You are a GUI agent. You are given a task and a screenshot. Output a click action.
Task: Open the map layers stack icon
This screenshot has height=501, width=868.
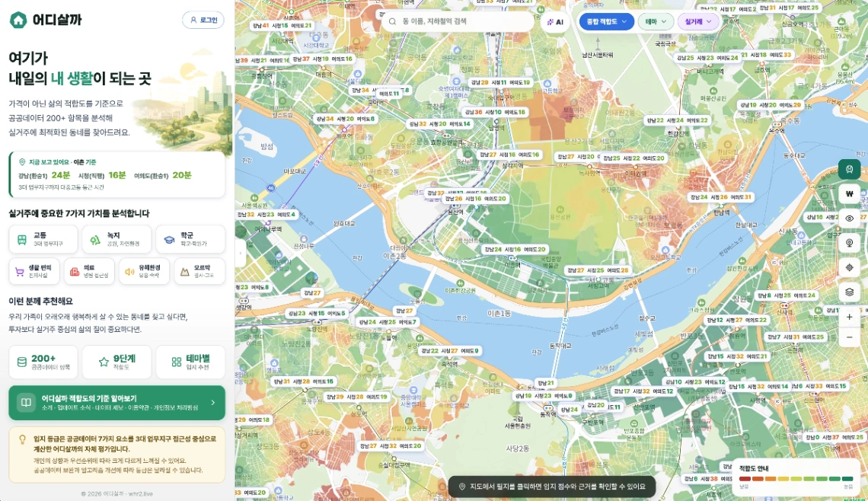click(849, 292)
